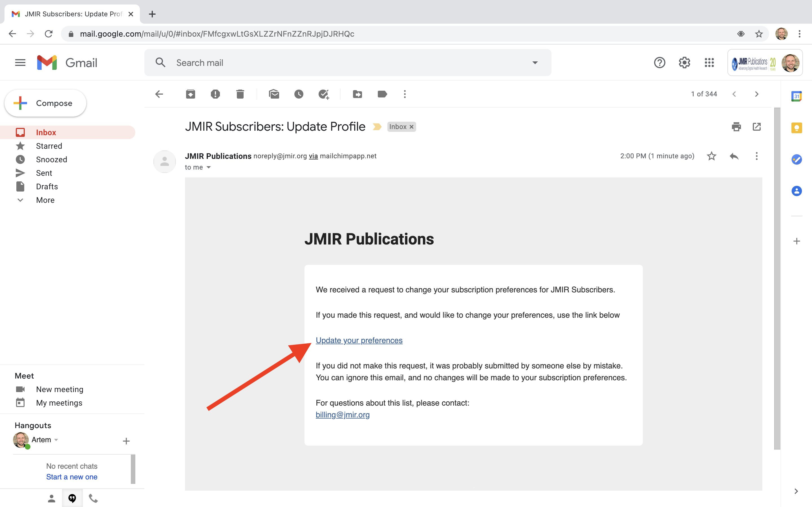Screen dimensions: 812x507
Task: Open the email in a new window
Action: pos(757,127)
